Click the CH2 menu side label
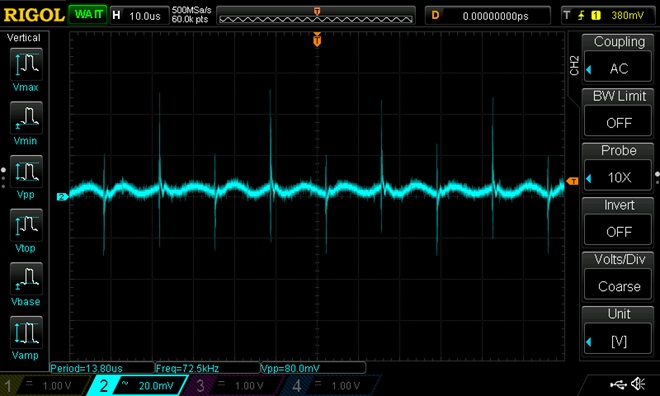660x396 pixels. [x=574, y=66]
